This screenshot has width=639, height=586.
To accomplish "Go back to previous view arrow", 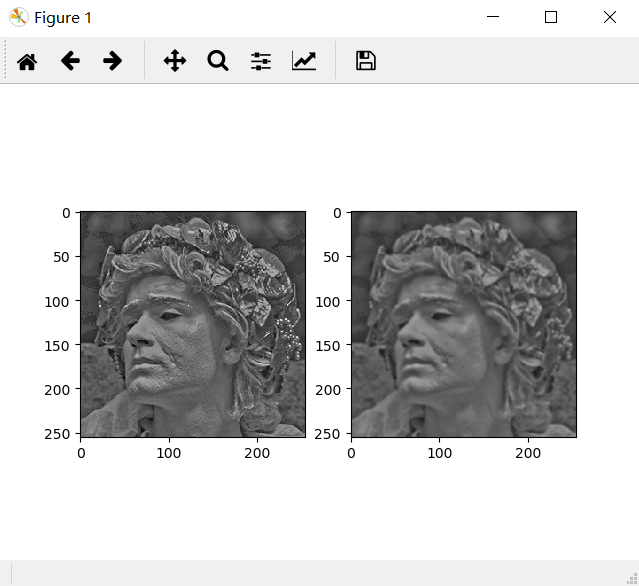I will point(70,61).
